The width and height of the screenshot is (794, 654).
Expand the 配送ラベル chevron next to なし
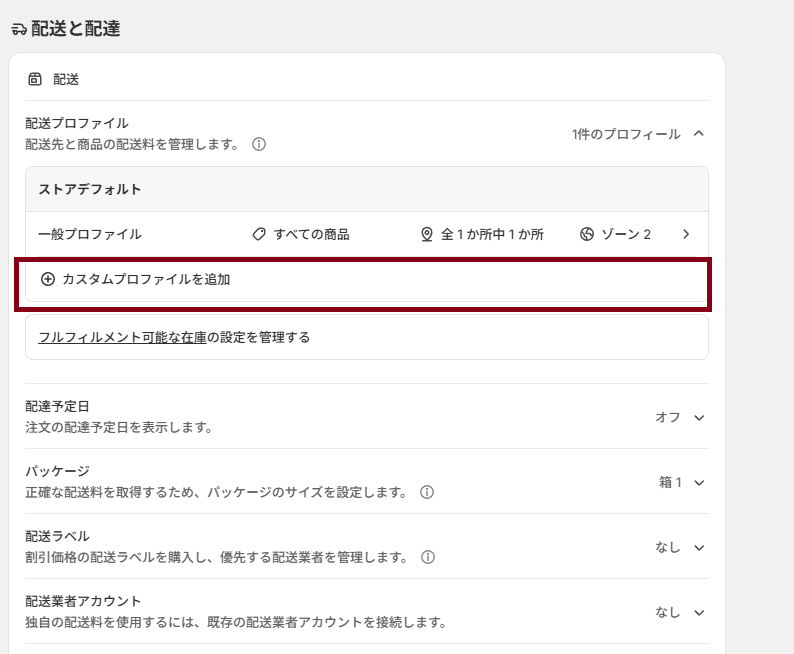[699, 548]
